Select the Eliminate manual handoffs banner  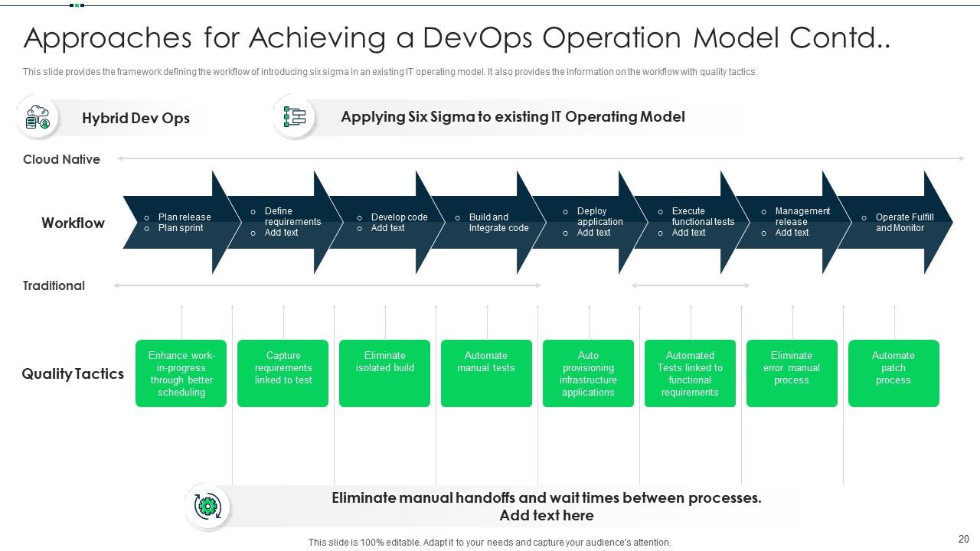[x=546, y=497]
